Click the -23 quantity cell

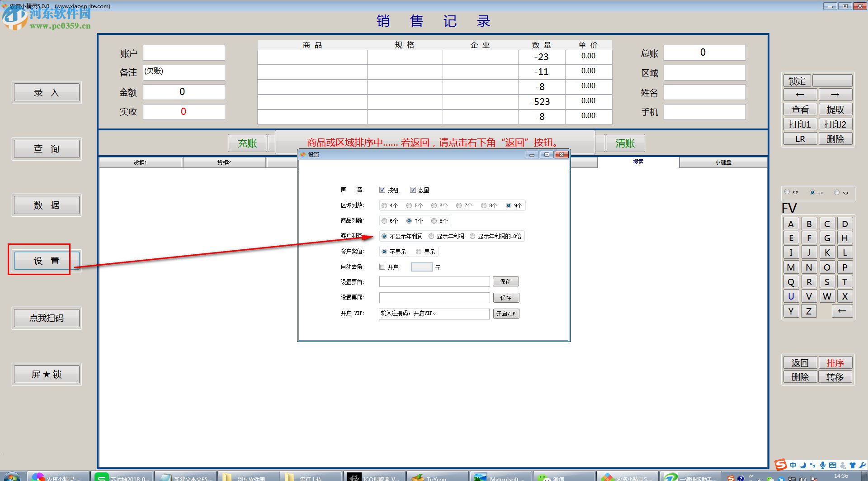tap(542, 57)
